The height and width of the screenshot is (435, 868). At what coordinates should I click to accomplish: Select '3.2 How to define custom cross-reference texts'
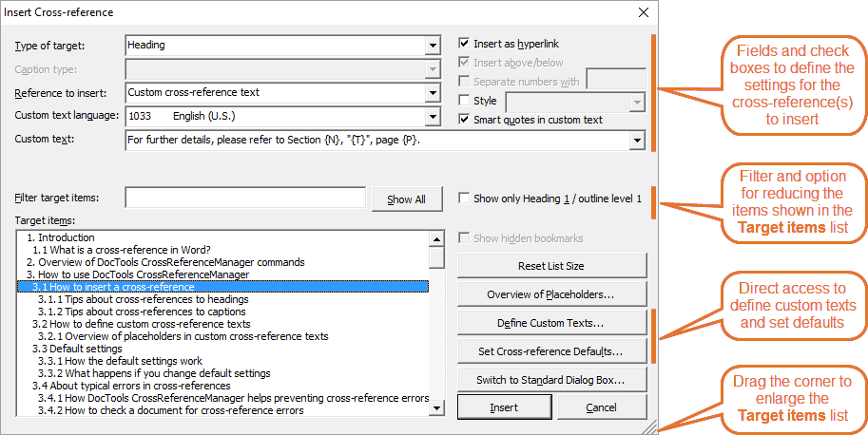click(x=222, y=324)
